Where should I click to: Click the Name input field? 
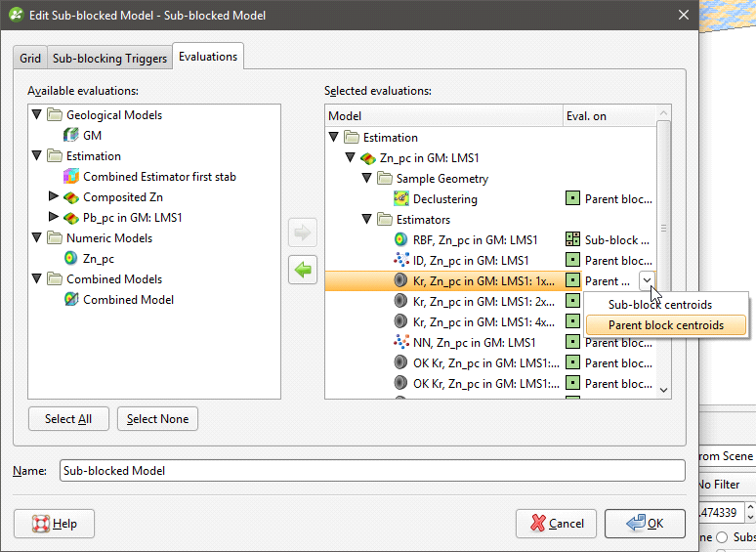click(x=371, y=471)
